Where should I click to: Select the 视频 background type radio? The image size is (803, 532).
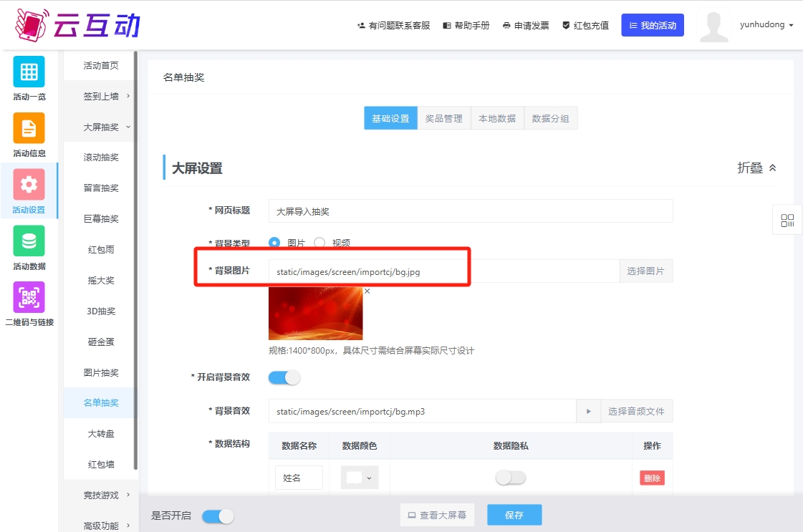click(x=319, y=243)
